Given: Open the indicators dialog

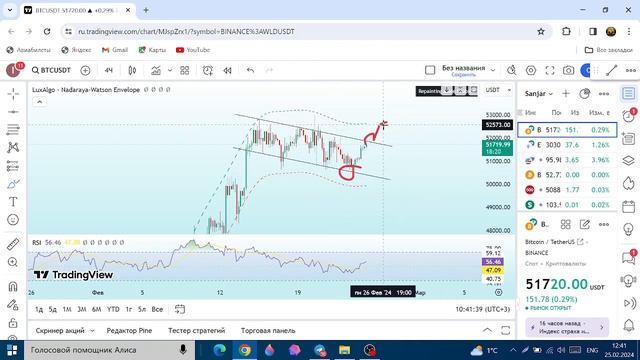Looking at the screenshot, I should coord(156,70).
